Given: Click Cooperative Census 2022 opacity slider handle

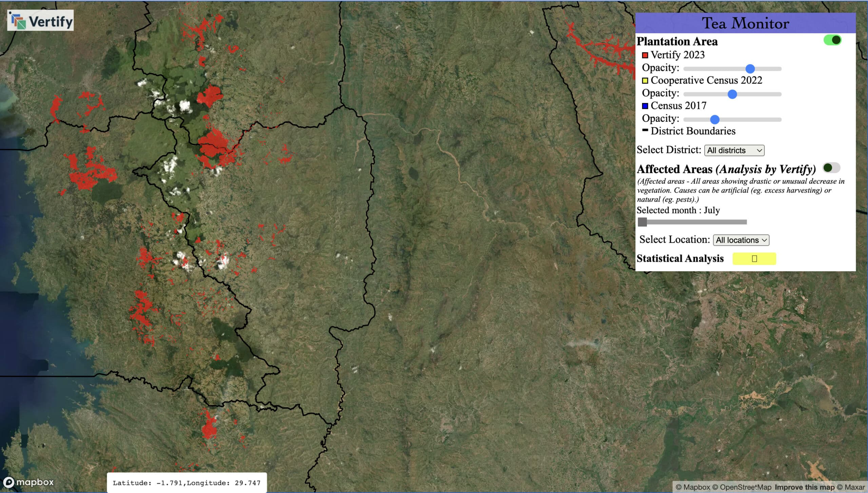Looking at the screenshot, I should 732,94.
